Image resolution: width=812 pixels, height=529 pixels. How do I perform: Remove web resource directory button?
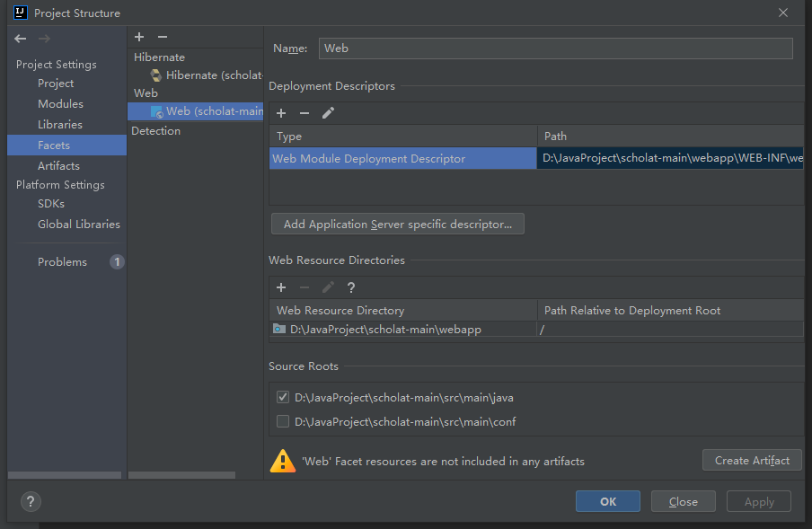pos(304,287)
